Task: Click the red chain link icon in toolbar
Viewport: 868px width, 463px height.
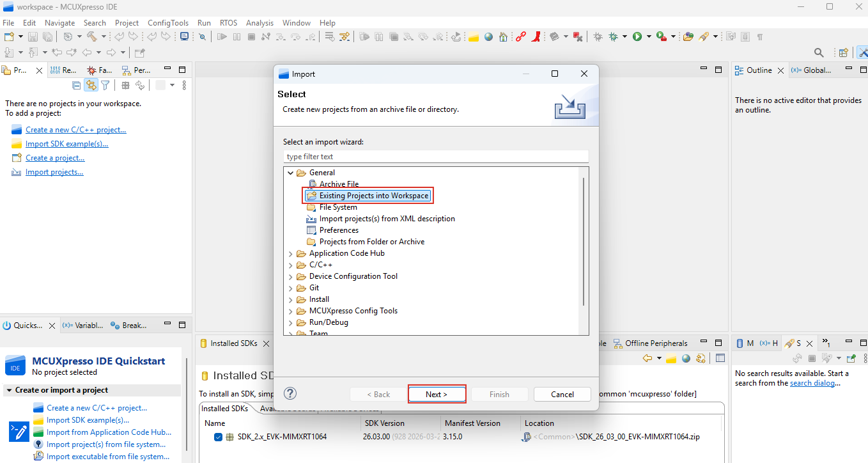Action: [x=520, y=36]
